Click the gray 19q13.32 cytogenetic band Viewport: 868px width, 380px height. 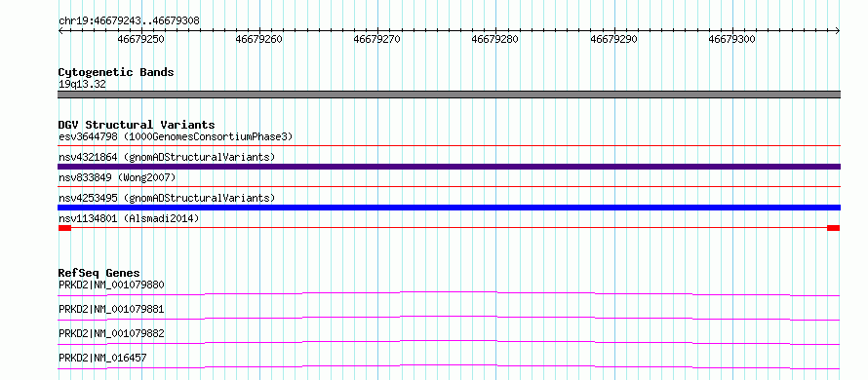pos(449,95)
